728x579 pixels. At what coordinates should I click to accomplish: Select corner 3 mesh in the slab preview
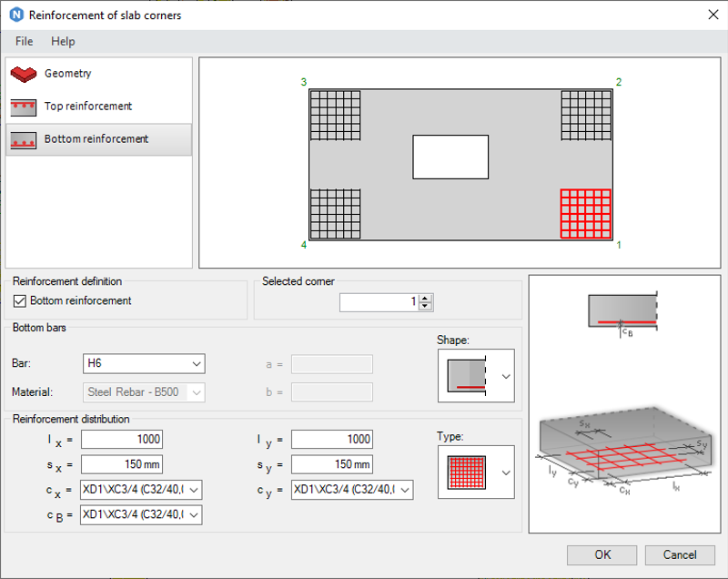(335, 115)
